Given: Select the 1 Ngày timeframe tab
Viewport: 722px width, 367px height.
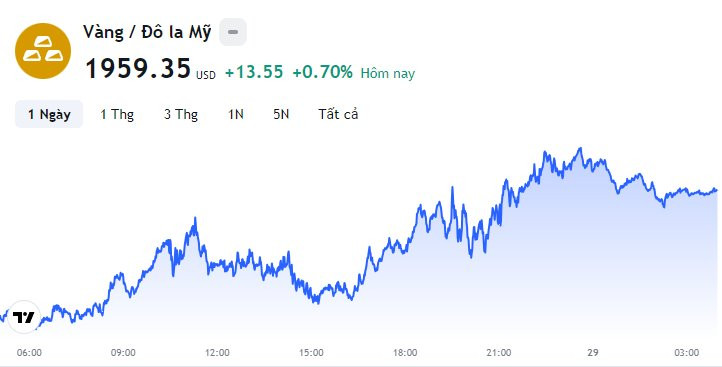Looking at the screenshot, I should (x=49, y=114).
